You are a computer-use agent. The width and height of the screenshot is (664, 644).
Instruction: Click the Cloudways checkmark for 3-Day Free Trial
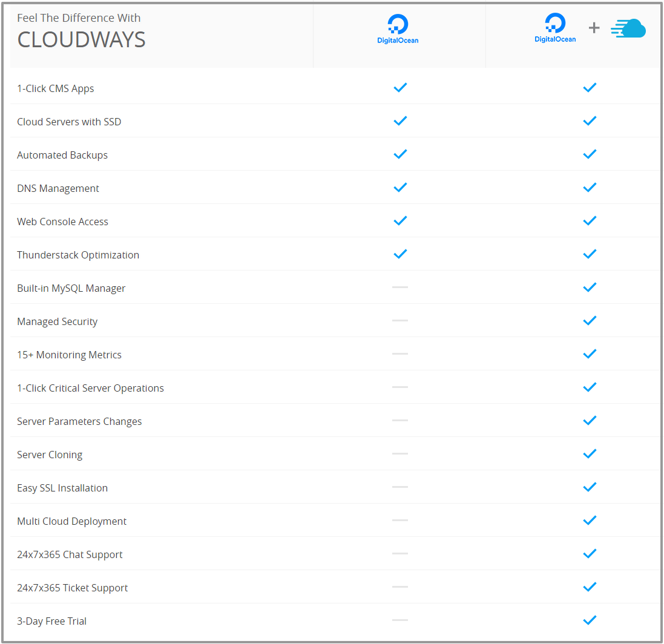pyautogui.click(x=590, y=620)
